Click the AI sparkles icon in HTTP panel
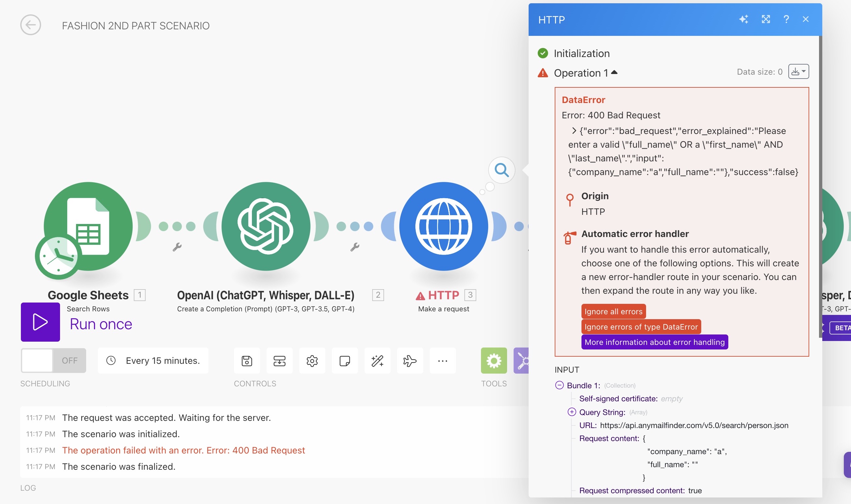The image size is (851, 504). pos(744,19)
